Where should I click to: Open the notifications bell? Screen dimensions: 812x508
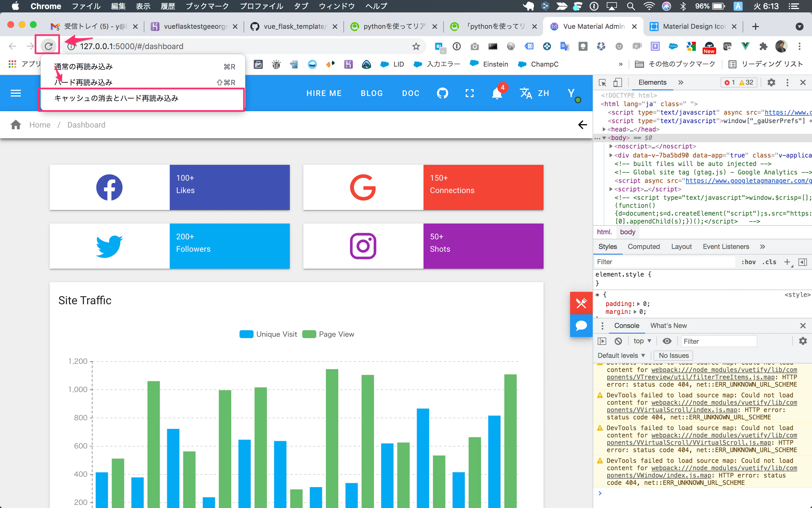tap(497, 94)
